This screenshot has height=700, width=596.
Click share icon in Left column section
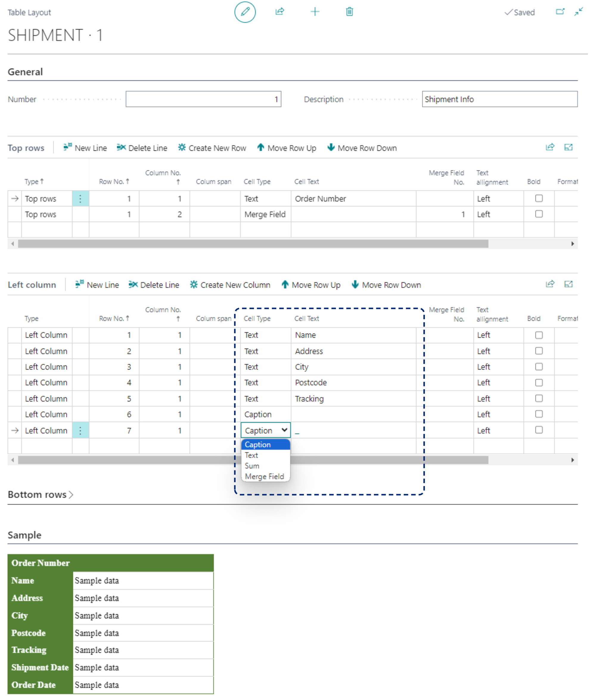point(550,284)
